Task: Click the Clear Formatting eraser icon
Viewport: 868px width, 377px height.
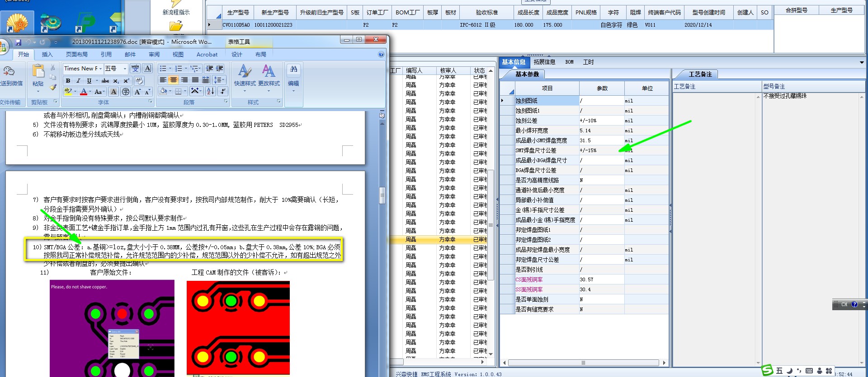Action: pyautogui.click(x=139, y=80)
